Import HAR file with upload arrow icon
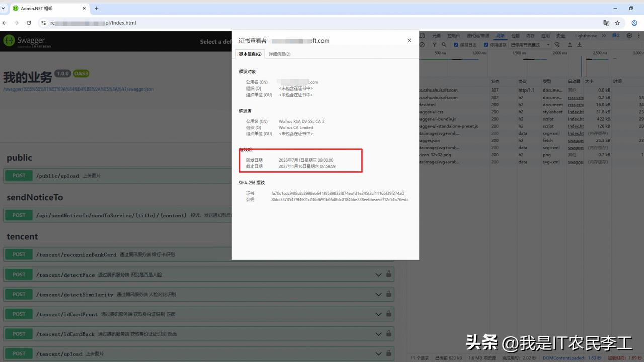644x362 pixels. (x=570, y=45)
